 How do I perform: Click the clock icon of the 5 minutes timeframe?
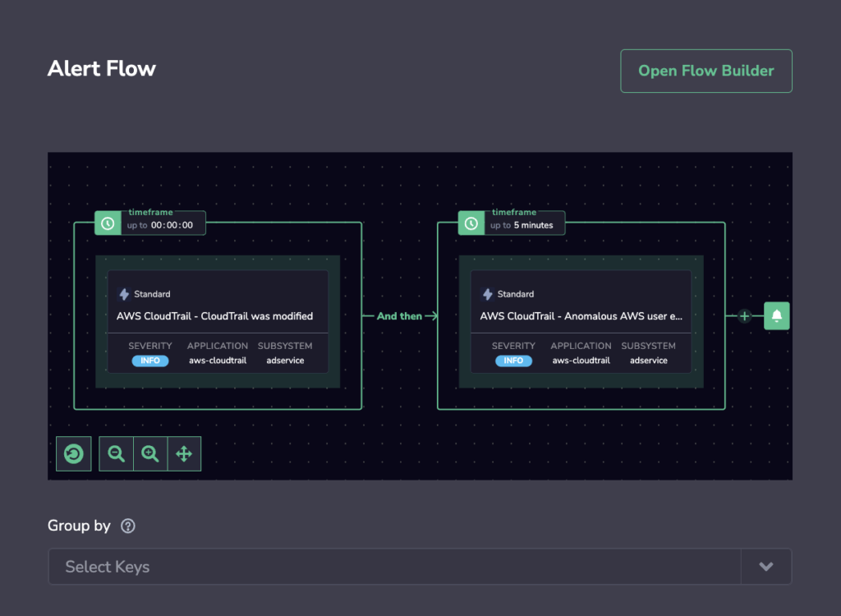click(471, 223)
